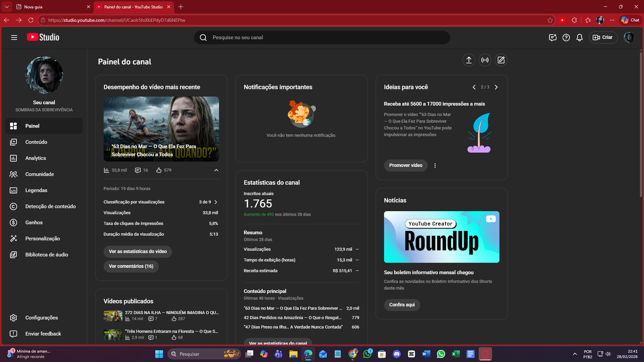Image resolution: width=644 pixels, height=362 pixels.
Task: Select Ganhos in the sidebar
Action: click(34, 222)
